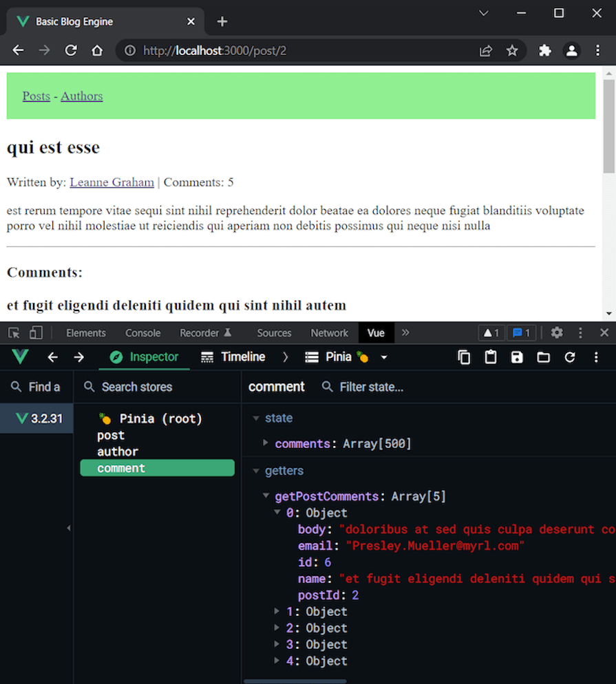Click the errors badge in DevTools
The height and width of the screenshot is (684, 616).
(x=491, y=332)
